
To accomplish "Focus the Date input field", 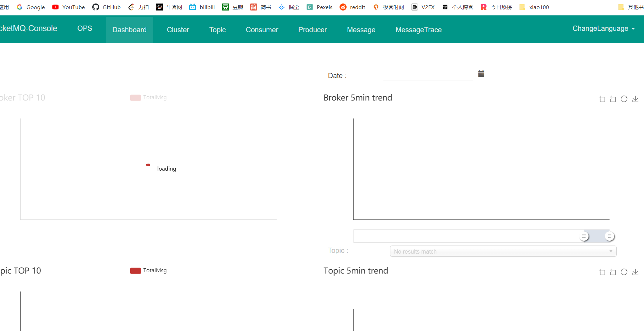I will pos(428,75).
